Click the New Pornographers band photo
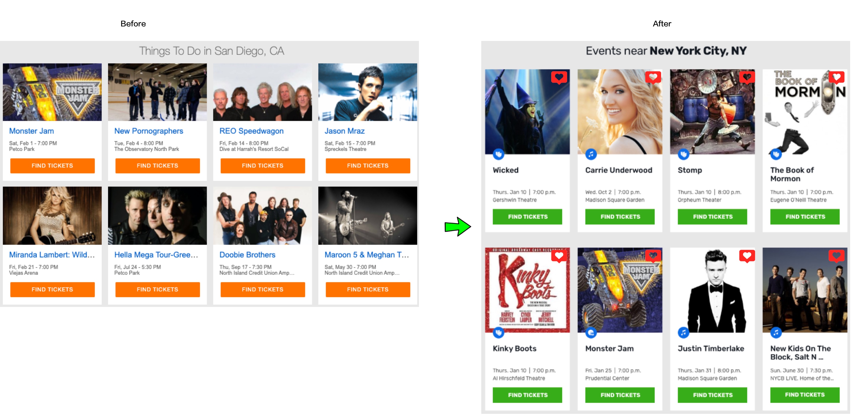Screen dimensions: 868x420 coord(157,92)
